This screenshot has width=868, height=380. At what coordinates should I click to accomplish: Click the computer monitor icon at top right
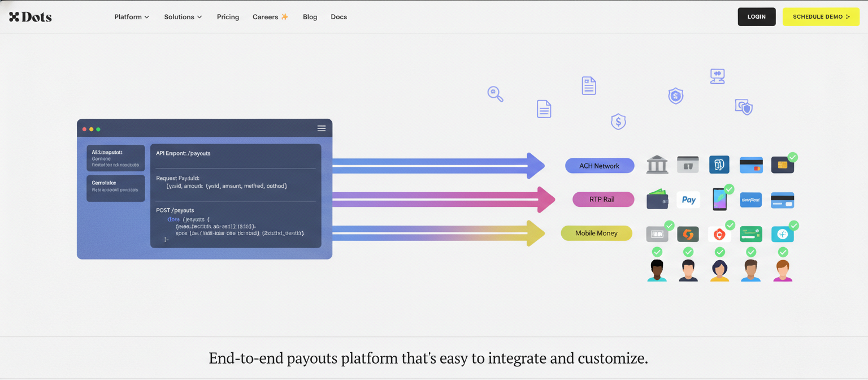coord(717,76)
